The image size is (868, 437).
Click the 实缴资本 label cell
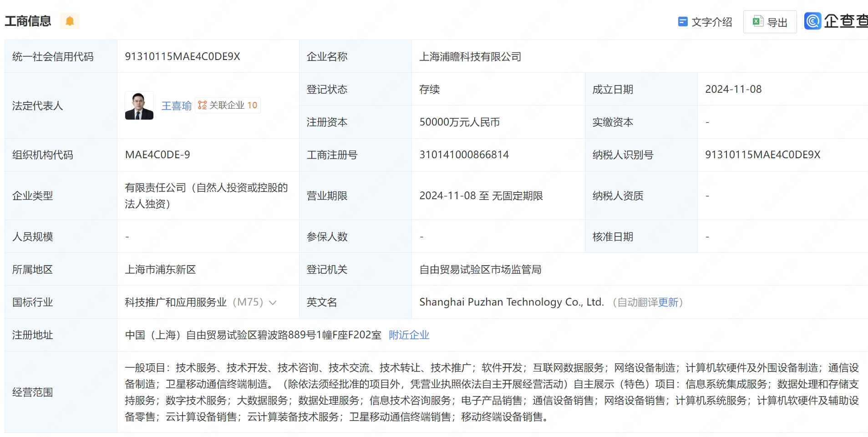tap(641, 122)
